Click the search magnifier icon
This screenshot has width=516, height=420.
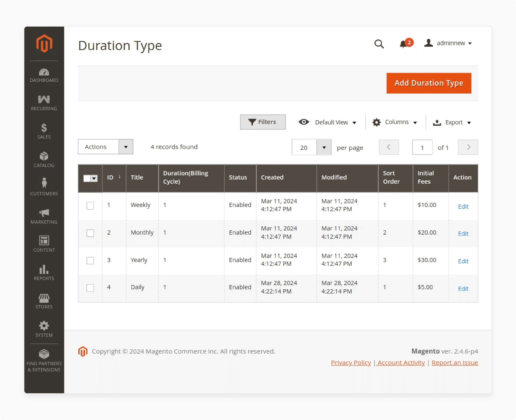click(x=379, y=44)
